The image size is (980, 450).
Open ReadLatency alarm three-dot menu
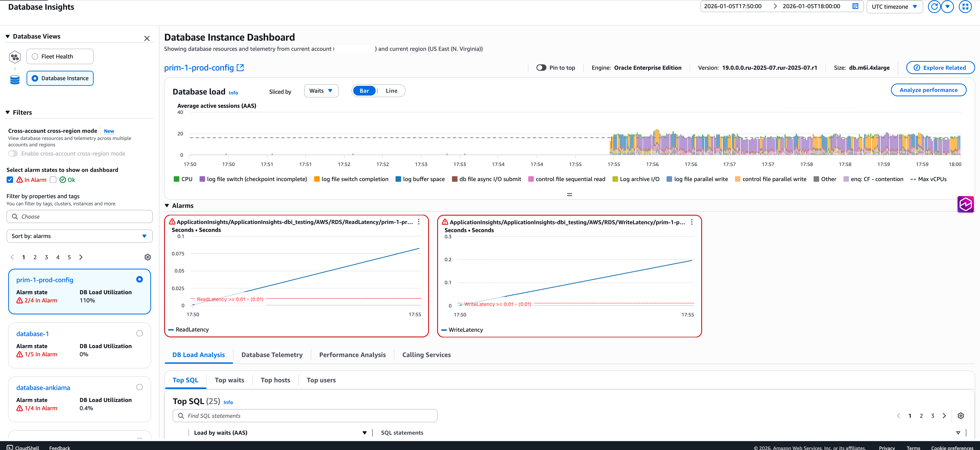[419, 222]
